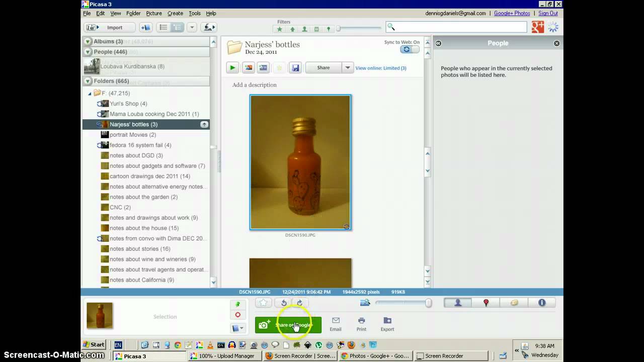Create a movie presentation icon
644x362 pixels.
point(263,68)
